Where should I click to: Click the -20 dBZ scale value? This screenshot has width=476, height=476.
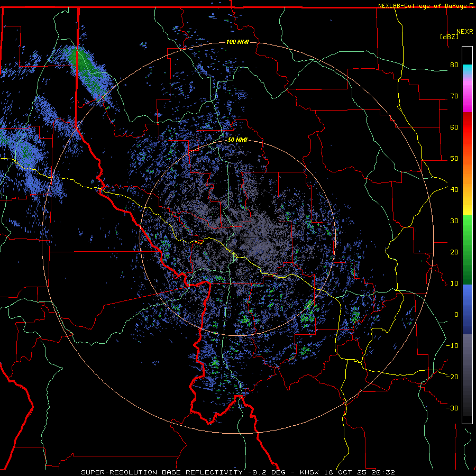pyautogui.click(x=452, y=377)
